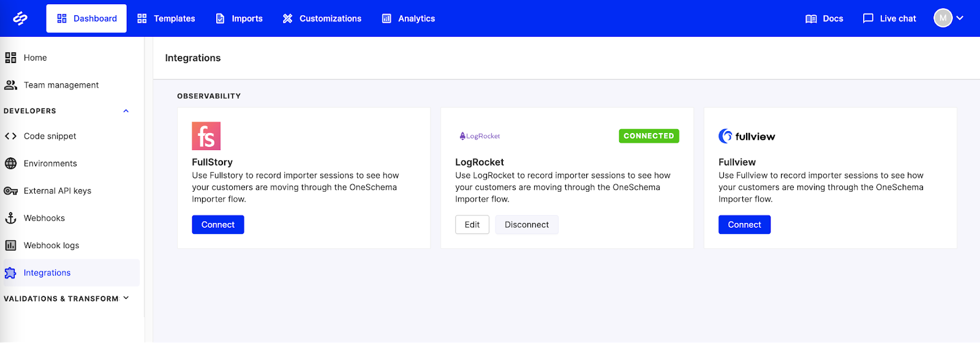Connect the FullStory integration
980x343 pixels.
pyautogui.click(x=218, y=225)
